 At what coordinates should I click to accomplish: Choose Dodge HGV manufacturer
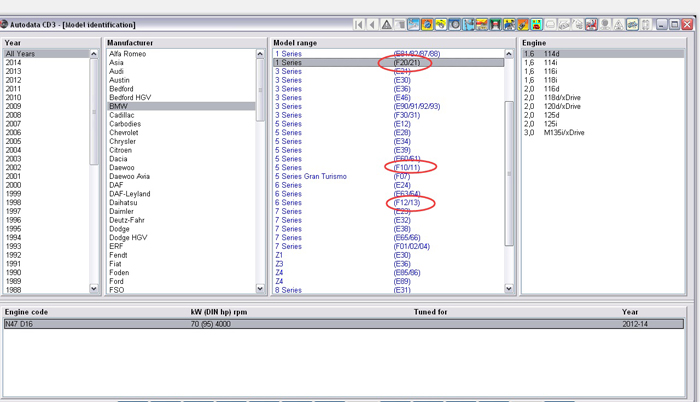(x=128, y=238)
